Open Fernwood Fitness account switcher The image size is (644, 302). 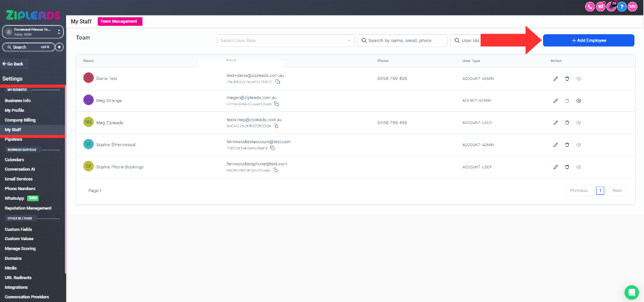tap(33, 32)
